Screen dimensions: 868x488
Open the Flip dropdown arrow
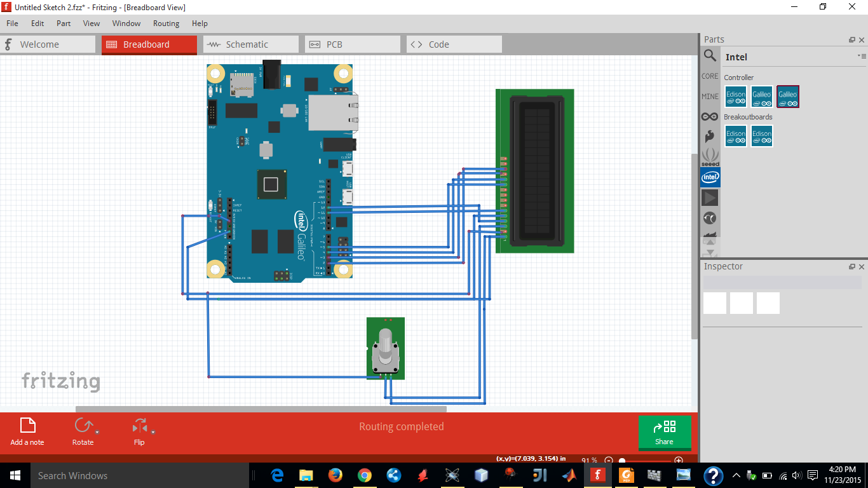pyautogui.click(x=153, y=431)
